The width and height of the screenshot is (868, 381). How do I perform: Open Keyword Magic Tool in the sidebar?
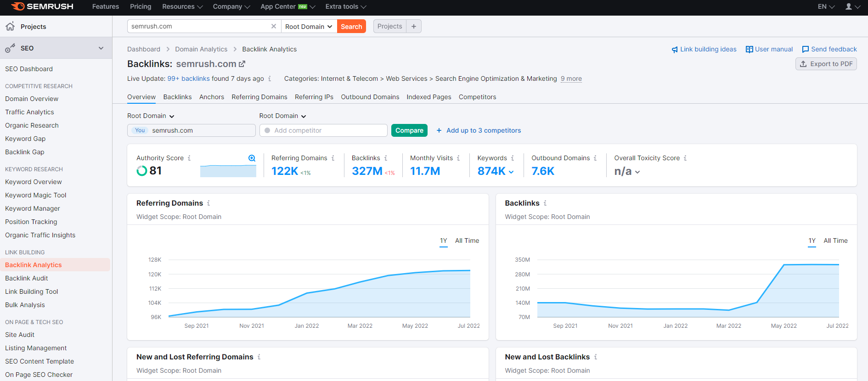36,195
